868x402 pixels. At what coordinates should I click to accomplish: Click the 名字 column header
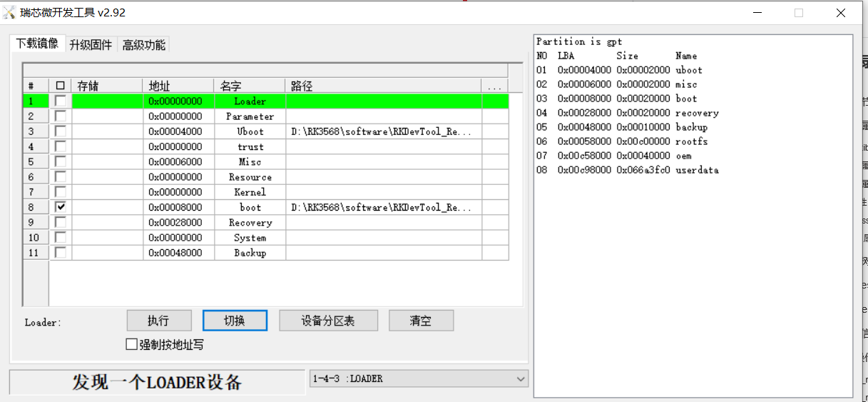(x=250, y=86)
